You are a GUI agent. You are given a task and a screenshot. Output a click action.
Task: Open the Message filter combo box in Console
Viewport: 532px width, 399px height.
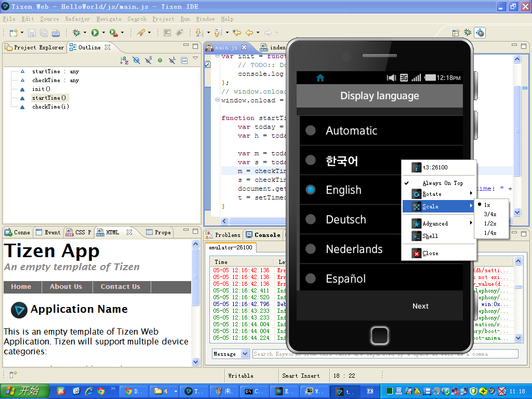tap(231, 354)
